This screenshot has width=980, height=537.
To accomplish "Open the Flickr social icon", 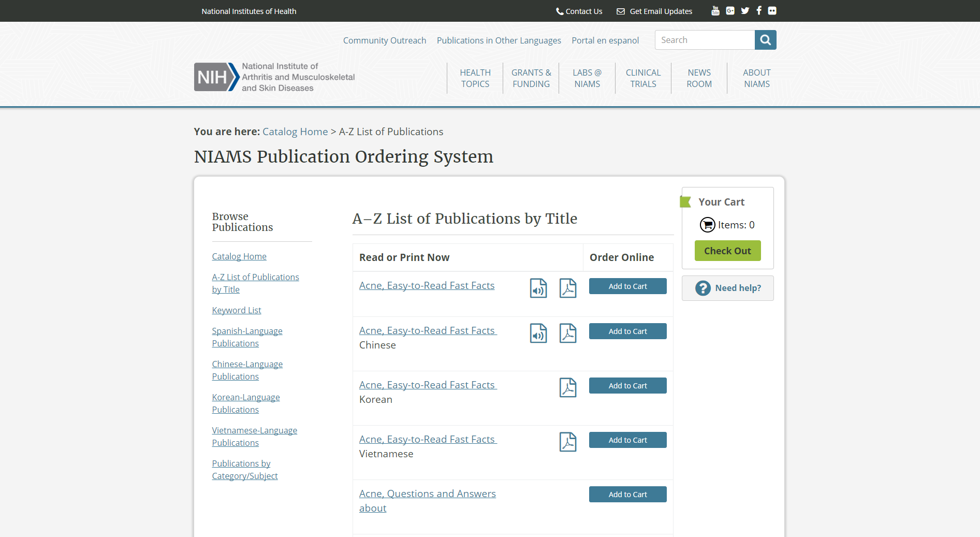I will (x=772, y=11).
